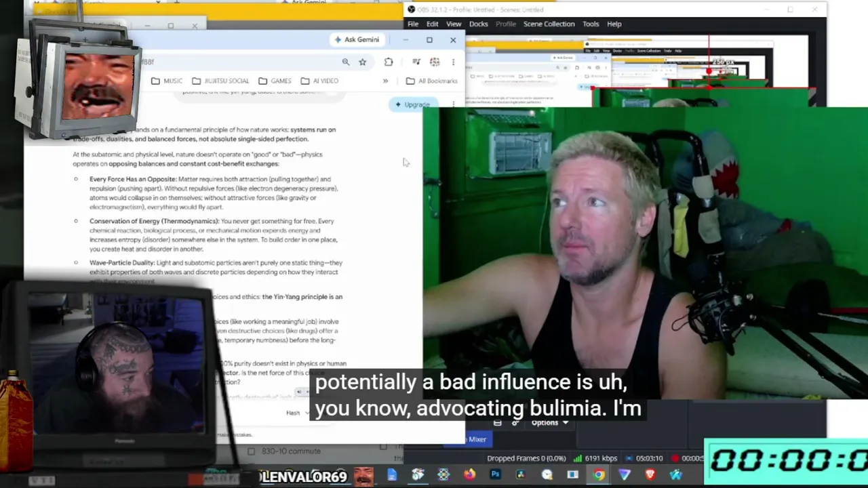Open the All Bookmarks folder

[x=431, y=81]
